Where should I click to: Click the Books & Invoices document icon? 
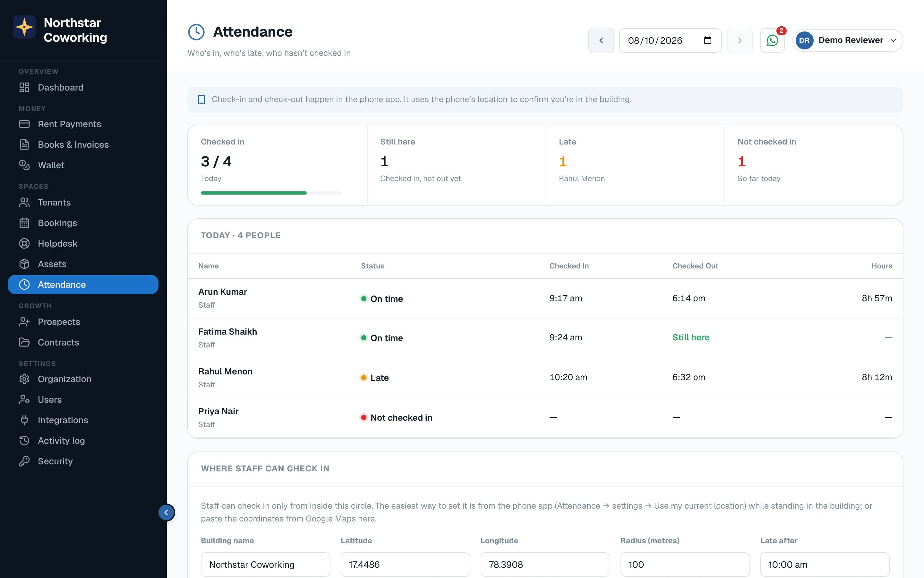[x=24, y=144]
